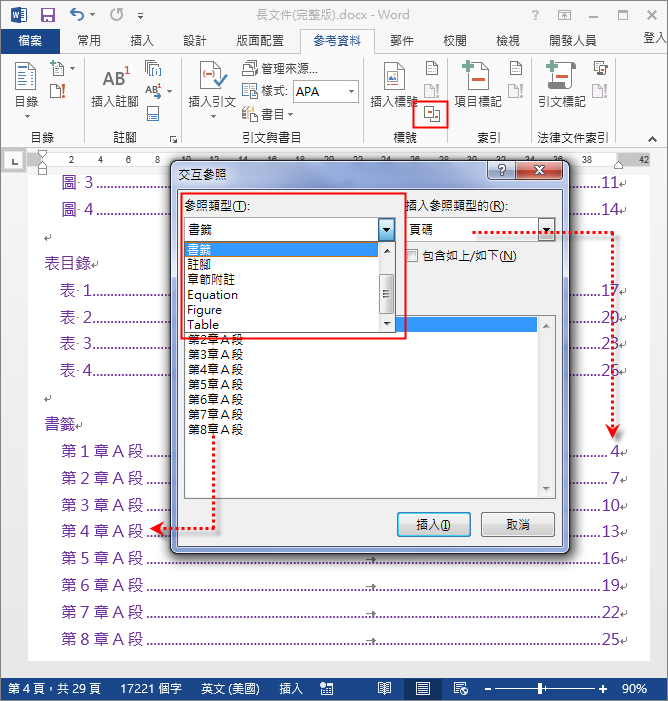Image resolution: width=668 pixels, height=701 pixels.
Task: Click the Cross-reference icon in 標號 group
Action: pos(431,114)
